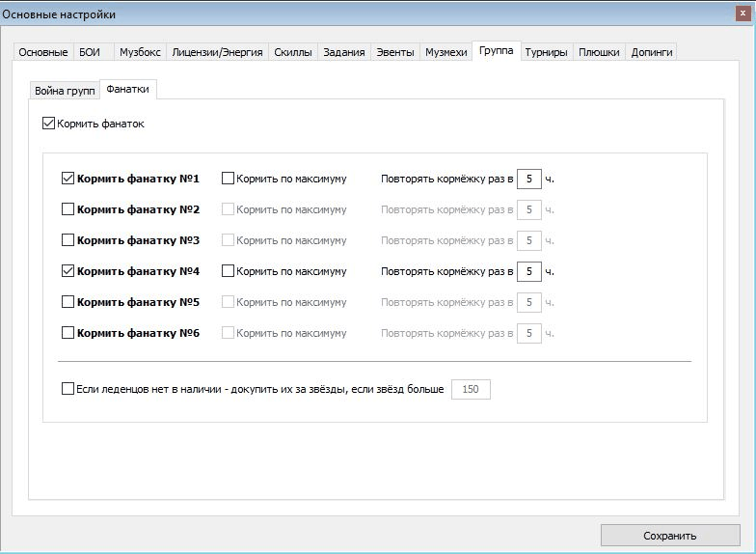Enable Кормить фанатку №3
The height and width of the screenshot is (554, 756).
[67, 240]
